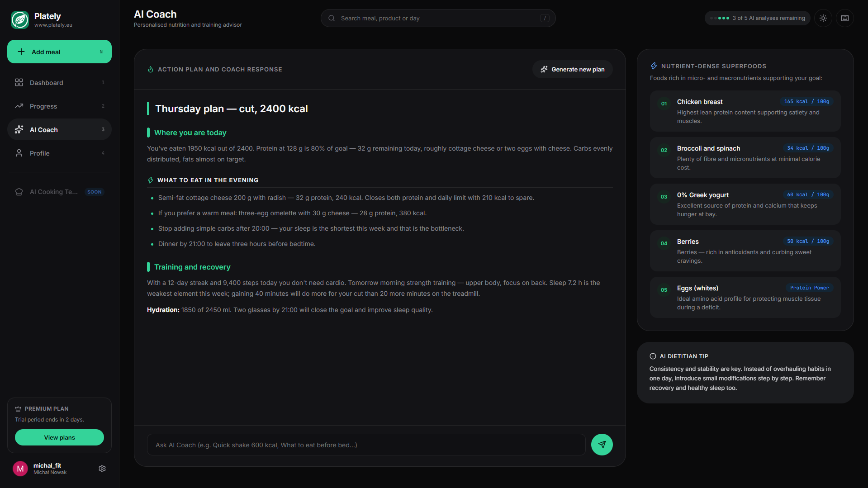Click the Nutrient-Dense Superfoods bolt icon
Viewport: 868px width, 488px height.
pyautogui.click(x=654, y=66)
